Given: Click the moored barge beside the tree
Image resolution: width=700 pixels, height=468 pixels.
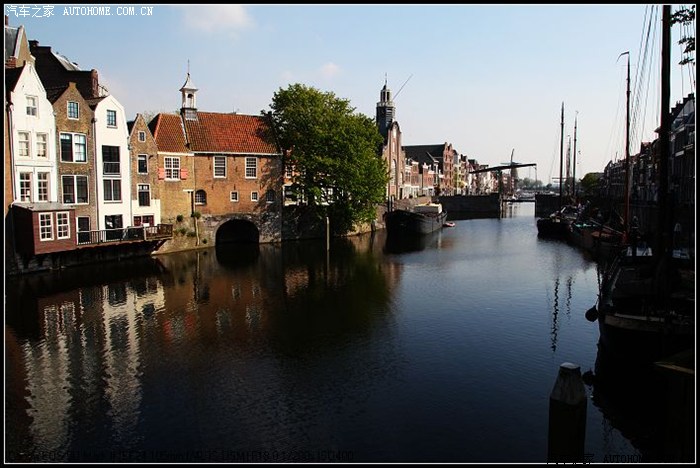Looking at the screenshot, I should pos(415,219).
